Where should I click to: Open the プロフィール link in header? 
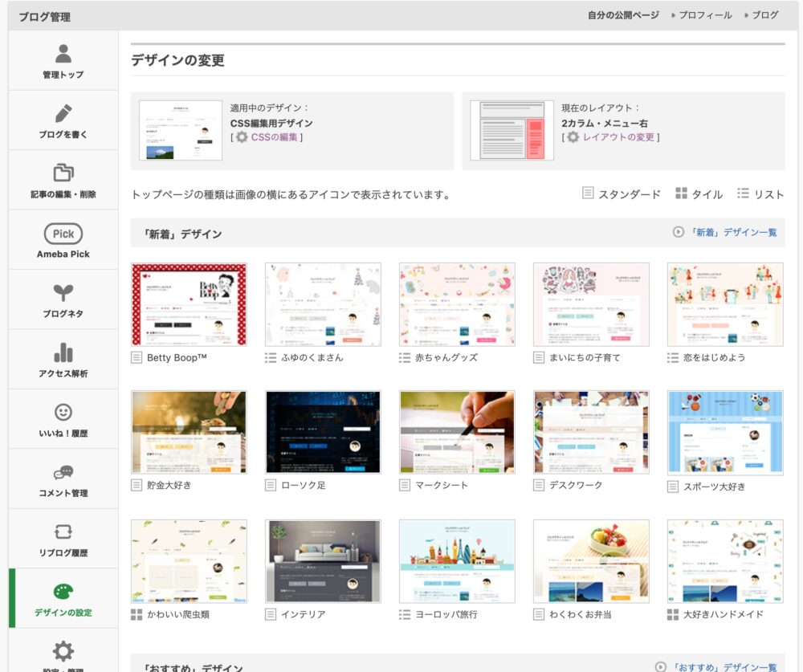click(705, 15)
